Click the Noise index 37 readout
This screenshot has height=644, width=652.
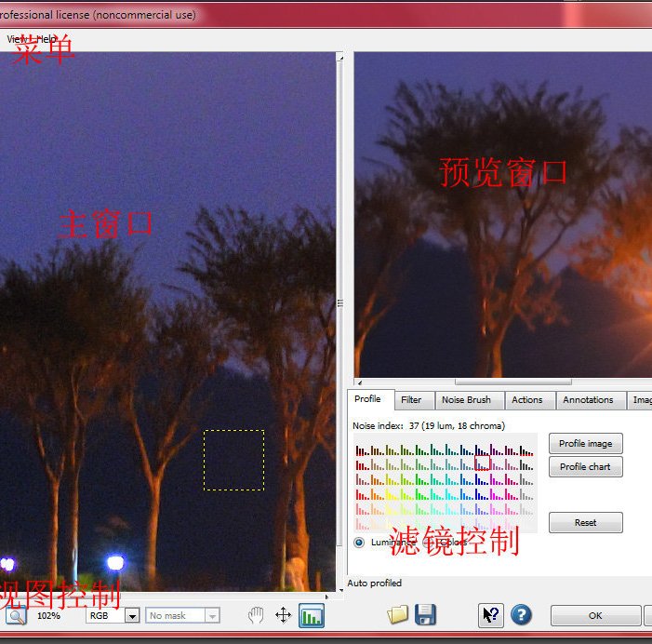tap(428, 426)
